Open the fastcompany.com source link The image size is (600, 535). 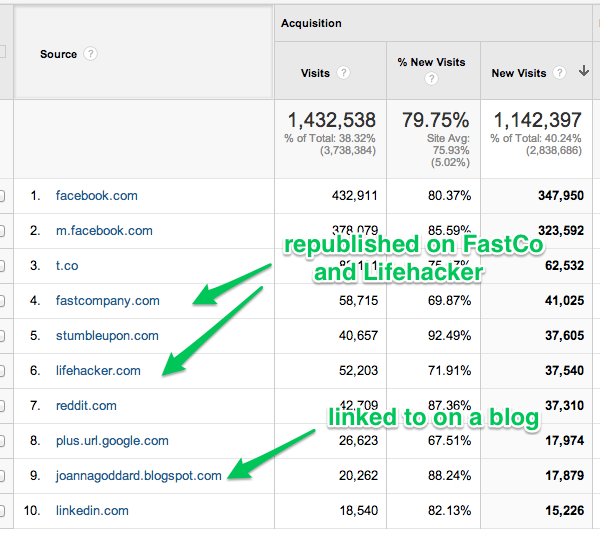(108, 301)
